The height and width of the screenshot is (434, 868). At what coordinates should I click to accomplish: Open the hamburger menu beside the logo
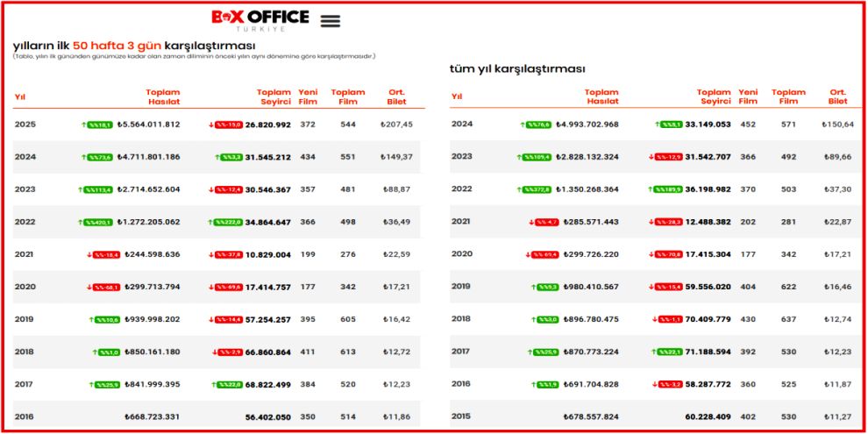331,21
